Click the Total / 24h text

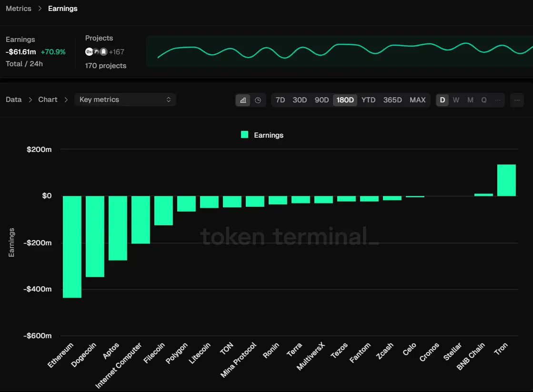(24, 63)
